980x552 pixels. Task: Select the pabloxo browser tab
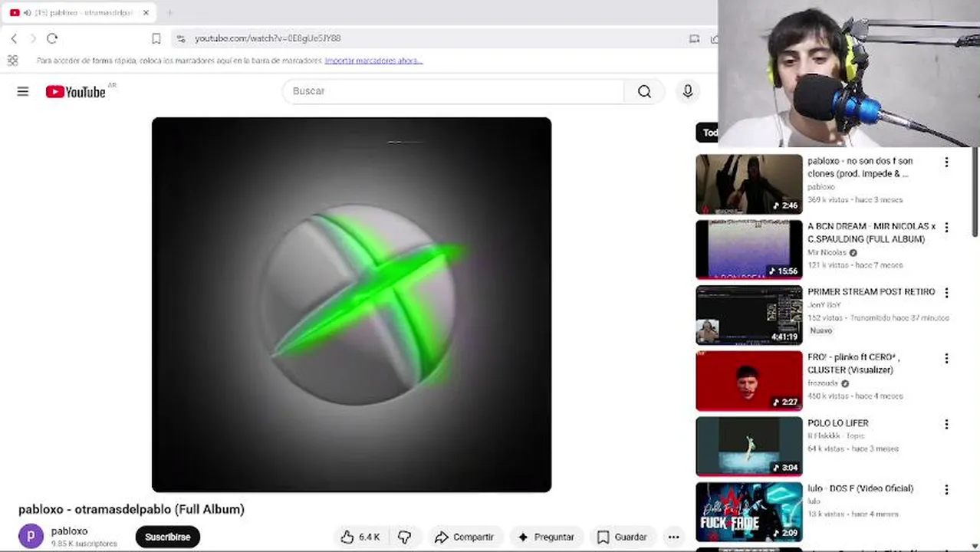[80, 12]
